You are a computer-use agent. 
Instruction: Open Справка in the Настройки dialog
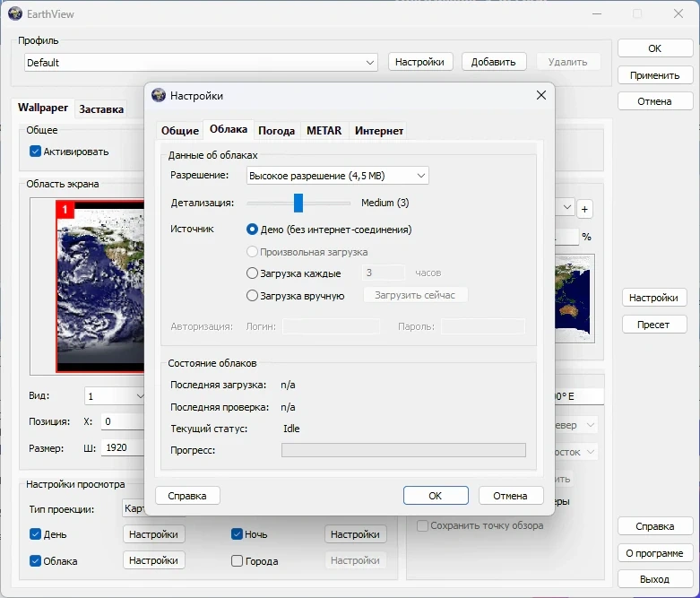click(x=187, y=496)
